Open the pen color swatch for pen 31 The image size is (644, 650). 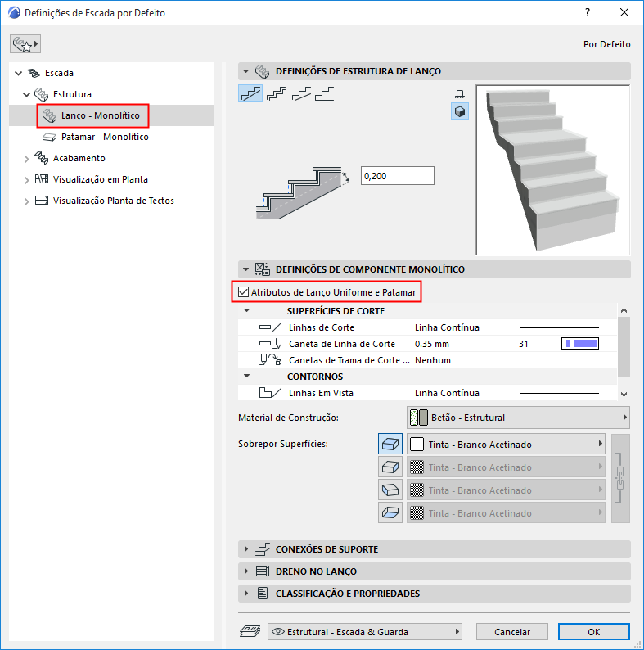coord(580,344)
